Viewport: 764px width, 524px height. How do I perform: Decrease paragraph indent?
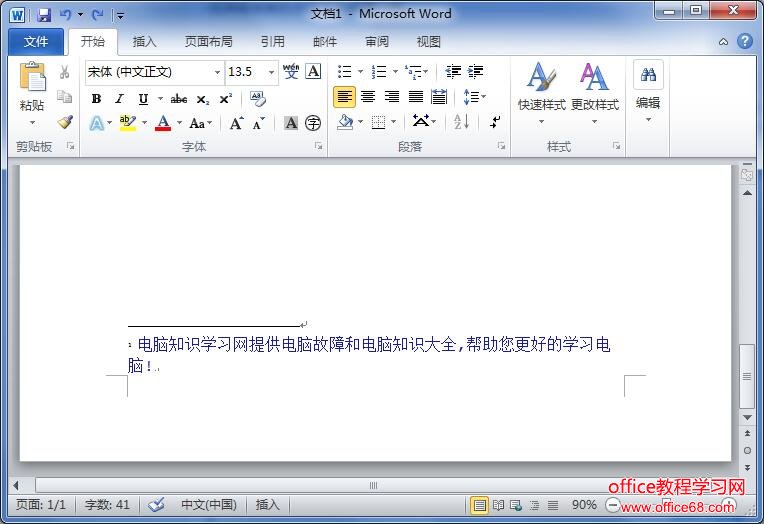click(x=453, y=72)
